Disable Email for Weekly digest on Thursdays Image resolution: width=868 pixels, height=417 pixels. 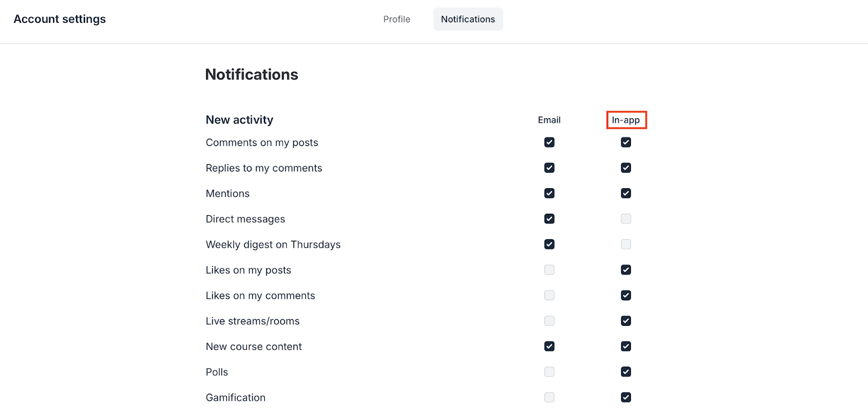click(549, 244)
